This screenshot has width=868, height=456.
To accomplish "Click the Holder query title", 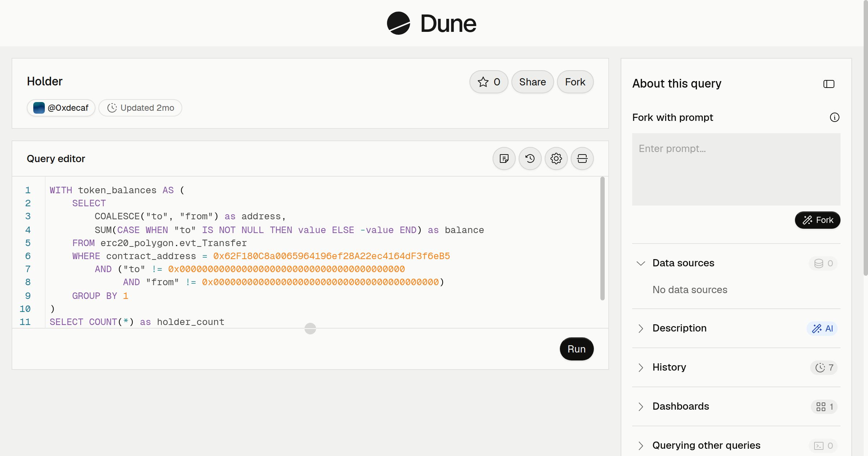I will point(44,81).
